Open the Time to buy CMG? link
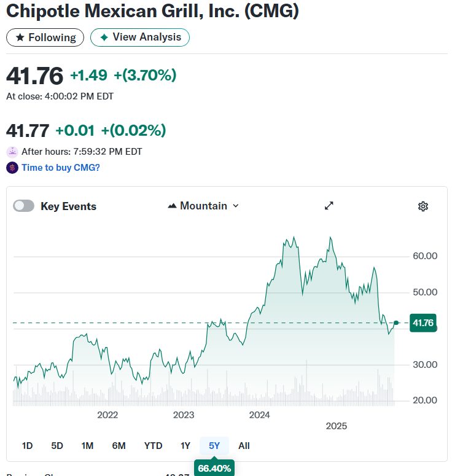The height and width of the screenshot is (476, 452). 61,168
